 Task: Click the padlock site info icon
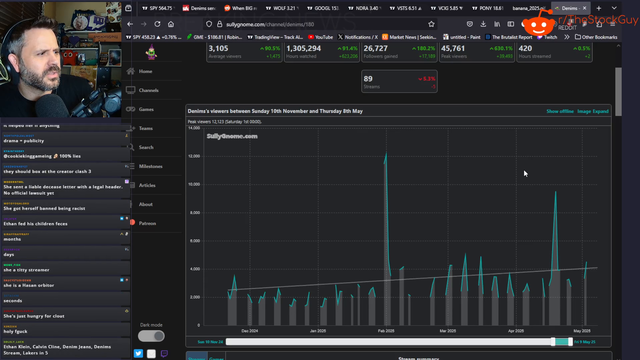tap(219, 24)
